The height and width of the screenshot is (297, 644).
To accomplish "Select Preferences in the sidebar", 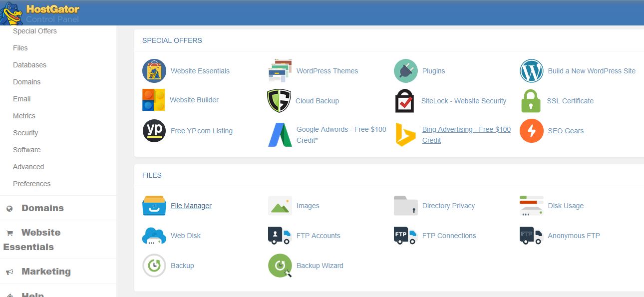I will coord(32,184).
